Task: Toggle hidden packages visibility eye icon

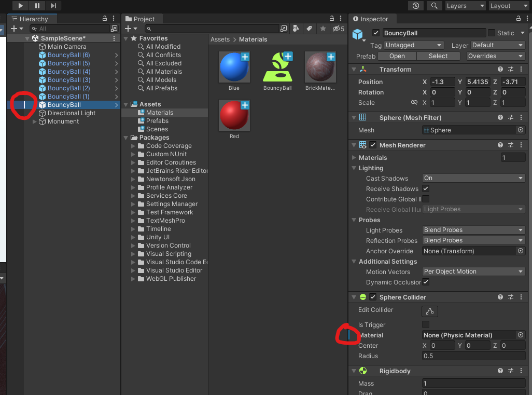Action: point(338,29)
